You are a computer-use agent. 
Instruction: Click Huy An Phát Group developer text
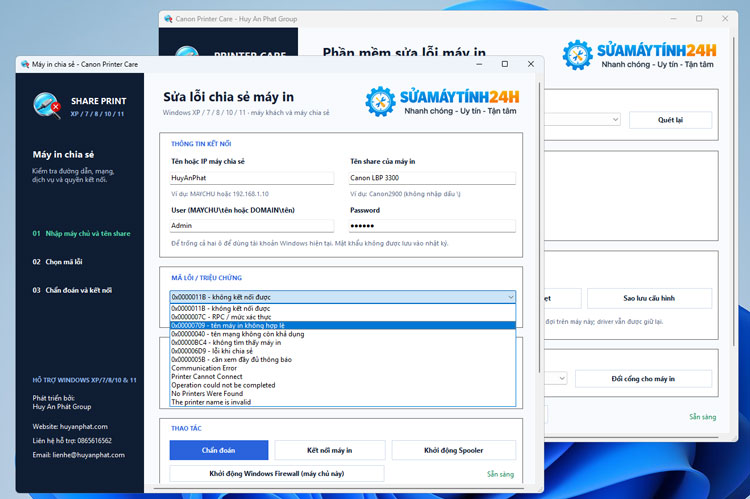(62, 407)
